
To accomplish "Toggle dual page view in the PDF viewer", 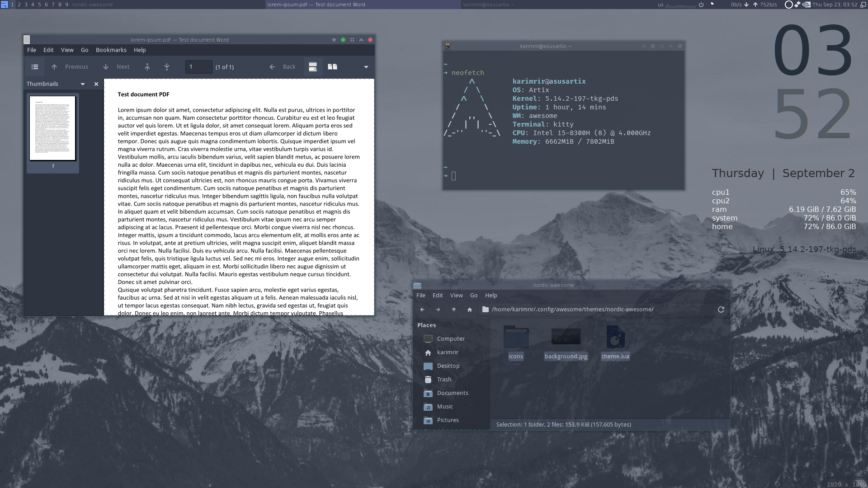I will [332, 67].
